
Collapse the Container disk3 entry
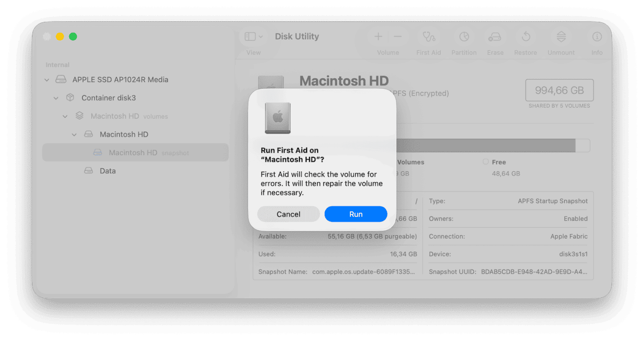56,98
